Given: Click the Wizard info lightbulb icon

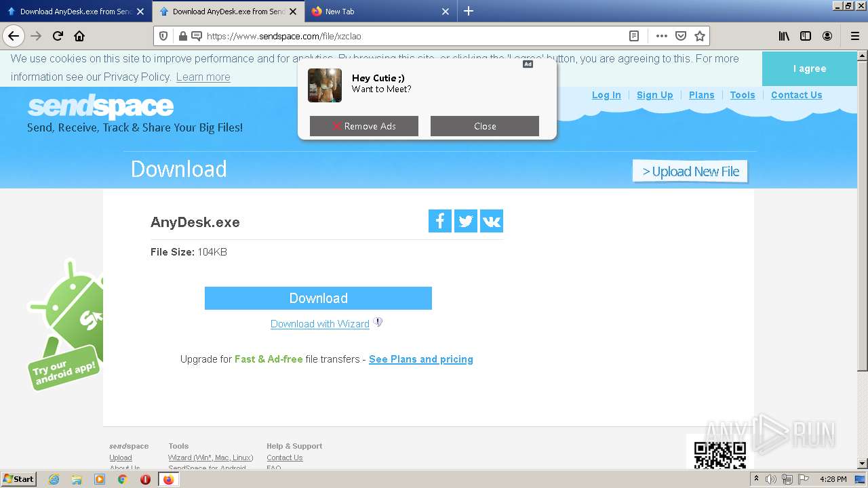Looking at the screenshot, I should coord(378,323).
